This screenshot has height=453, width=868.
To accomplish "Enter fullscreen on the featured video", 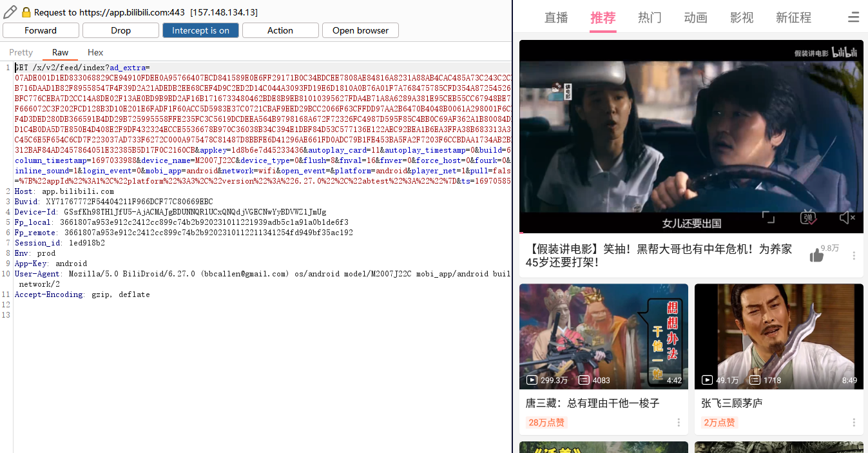I will tap(768, 217).
